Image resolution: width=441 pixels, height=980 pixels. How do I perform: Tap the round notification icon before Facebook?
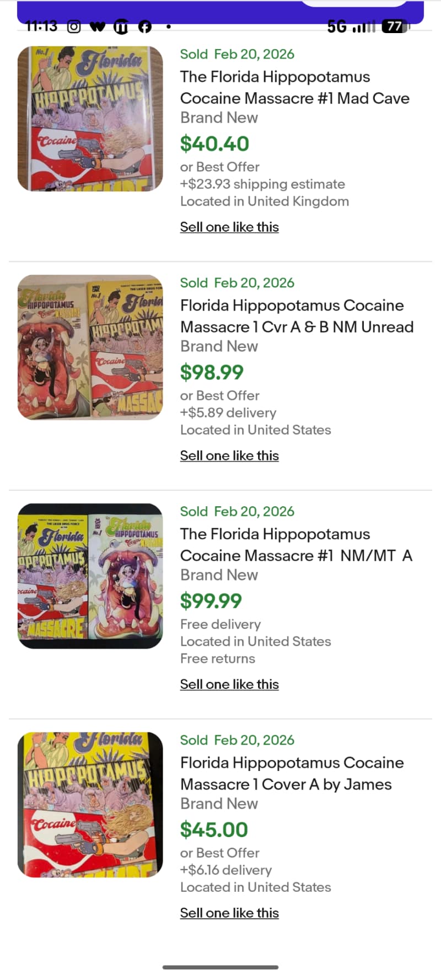point(121,26)
